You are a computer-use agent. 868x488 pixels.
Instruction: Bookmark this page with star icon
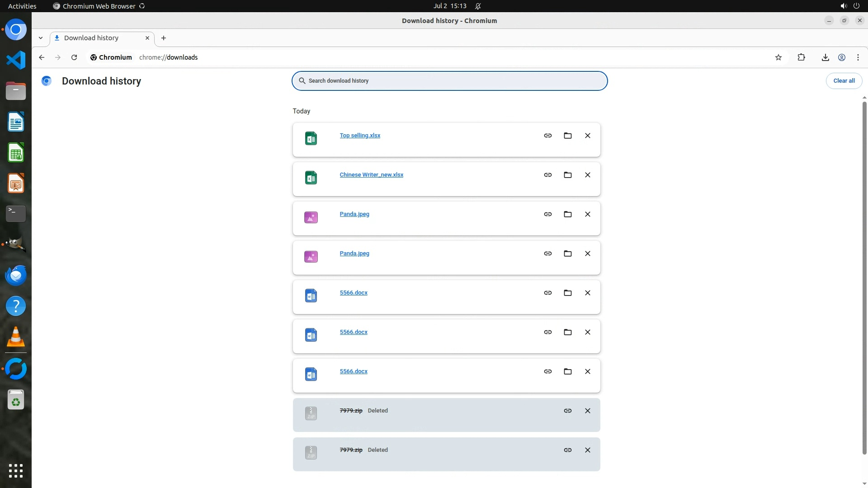[778, 57]
